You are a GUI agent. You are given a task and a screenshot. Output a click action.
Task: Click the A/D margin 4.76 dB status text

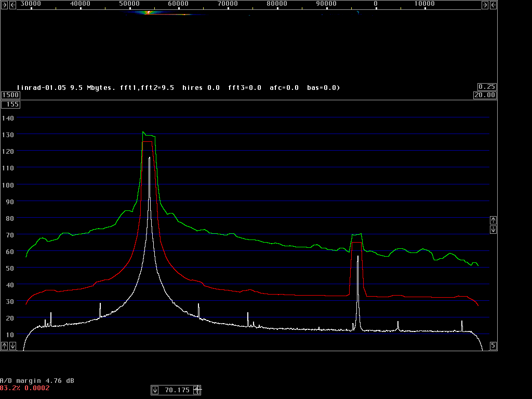point(37,381)
